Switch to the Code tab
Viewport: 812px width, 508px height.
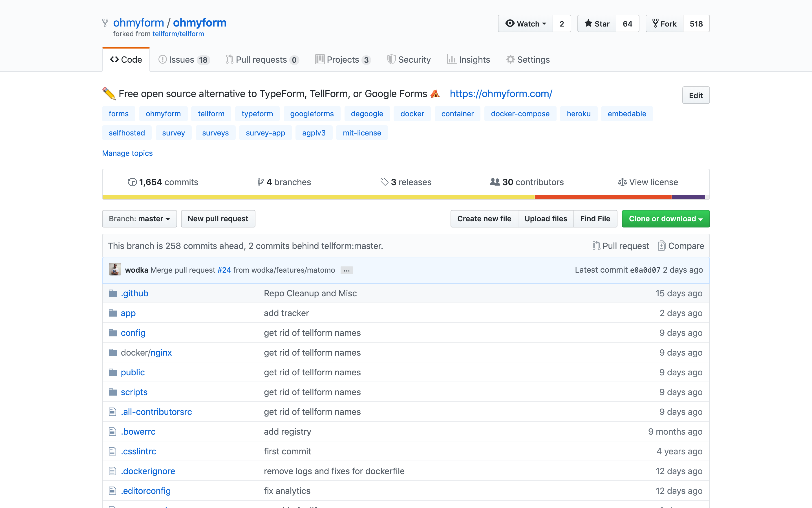click(126, 60)
